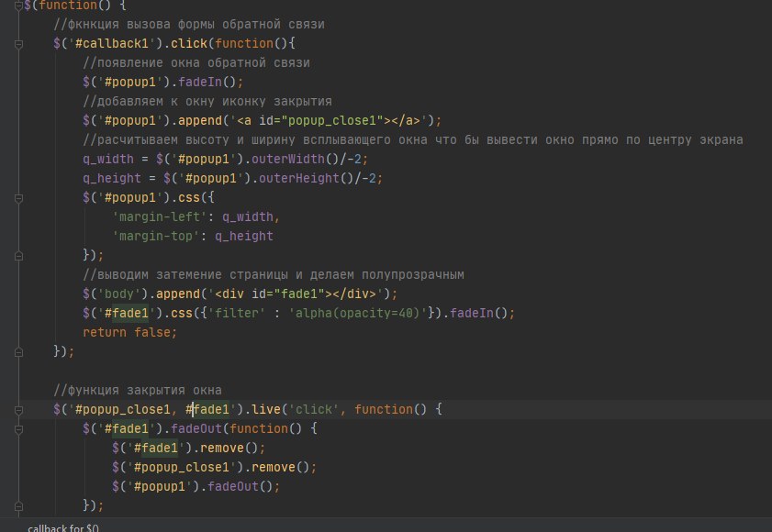Click the 'click' string in live call

point(314,409)
